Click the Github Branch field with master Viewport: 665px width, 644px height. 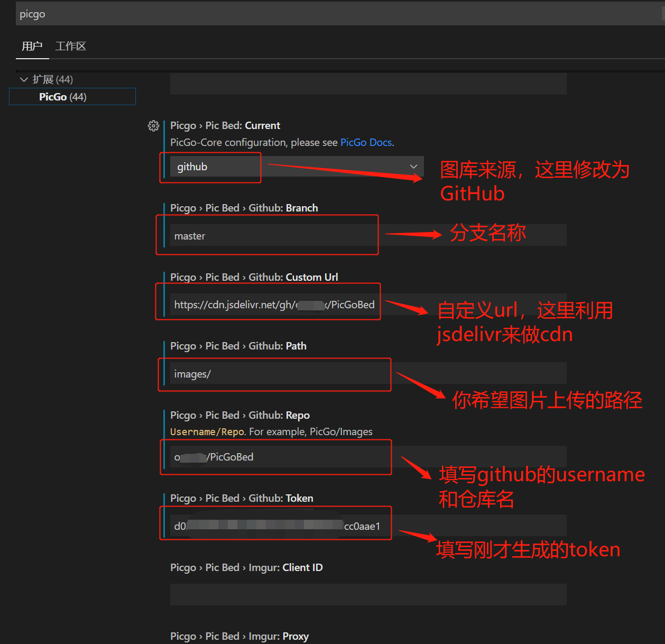(368, 235)
